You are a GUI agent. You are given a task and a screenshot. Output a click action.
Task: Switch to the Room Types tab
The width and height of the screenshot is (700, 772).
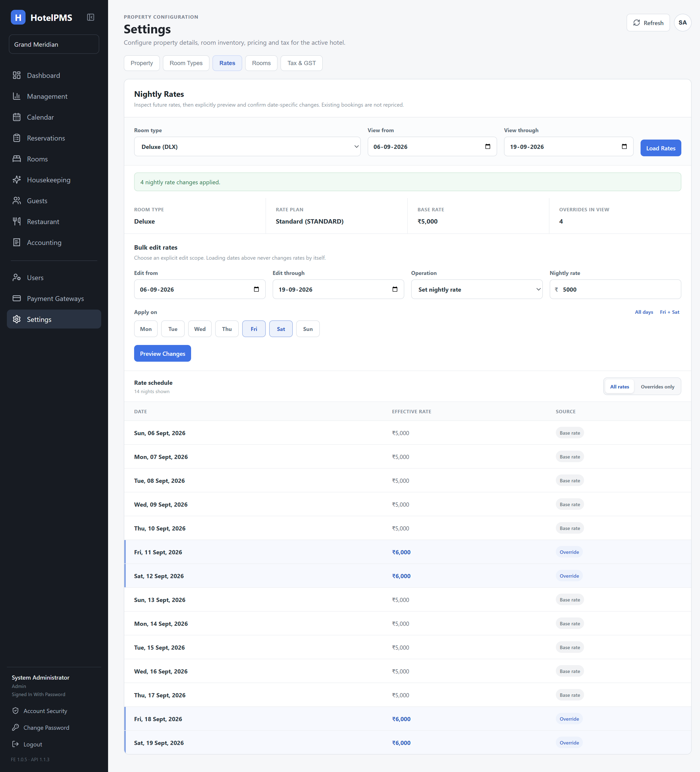pyautogui.click(x=186, y=63)
